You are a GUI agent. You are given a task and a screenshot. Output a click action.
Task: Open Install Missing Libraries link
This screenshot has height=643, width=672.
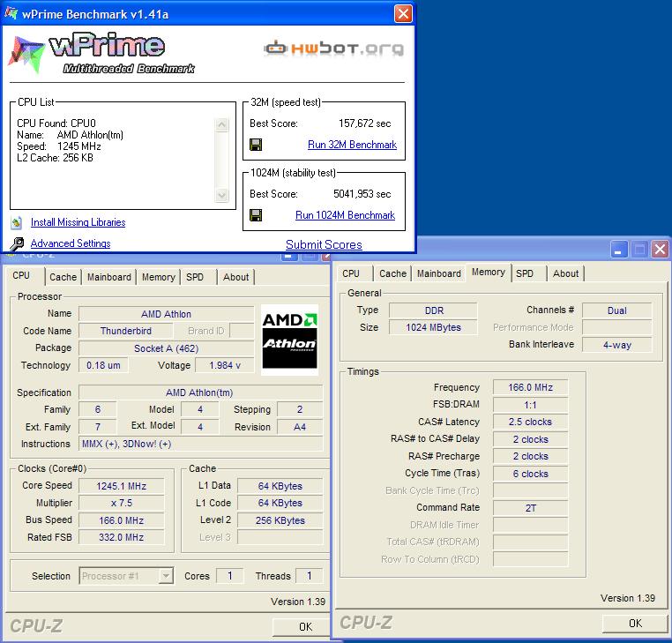coord(78,222)
